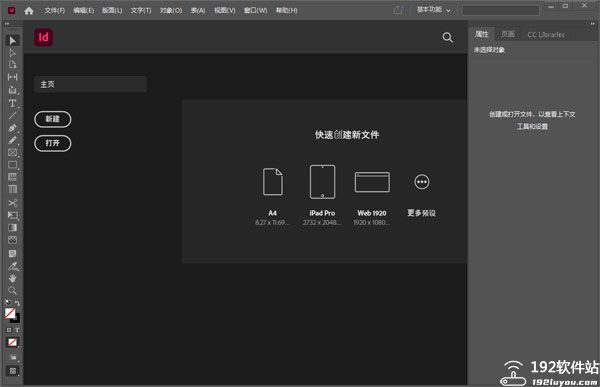Open the 帮助(H) menu
This screenshot has height=387, width=600.
click(x=287, y=10)
